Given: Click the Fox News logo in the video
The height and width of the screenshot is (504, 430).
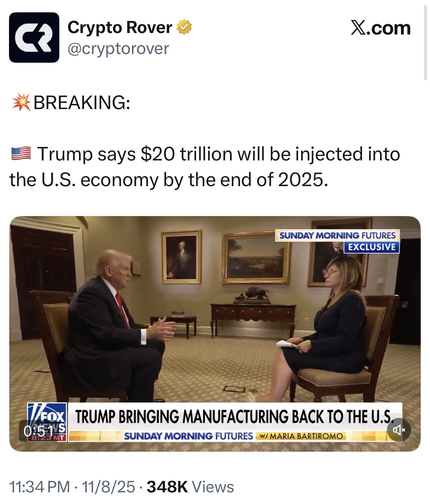Looking at the screenshot, I should (x=47, y=422).
